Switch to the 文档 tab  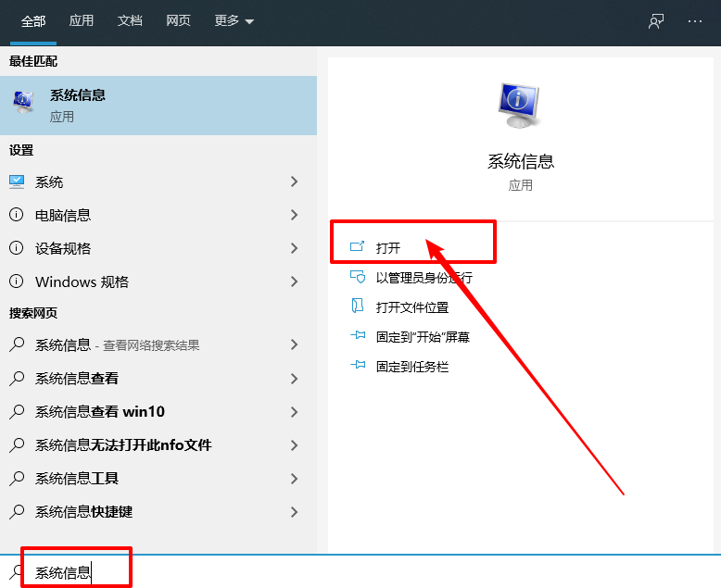click(x=130, y=21)
